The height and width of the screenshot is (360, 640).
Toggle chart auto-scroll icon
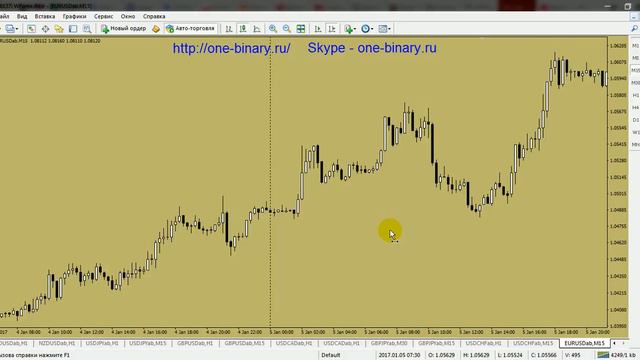[x=318, y=29]
